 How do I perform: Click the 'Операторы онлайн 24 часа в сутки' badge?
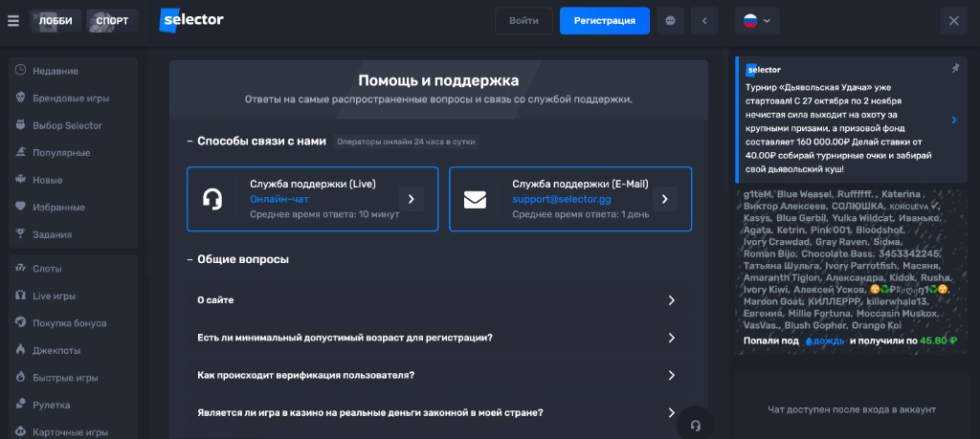point(406,142)
